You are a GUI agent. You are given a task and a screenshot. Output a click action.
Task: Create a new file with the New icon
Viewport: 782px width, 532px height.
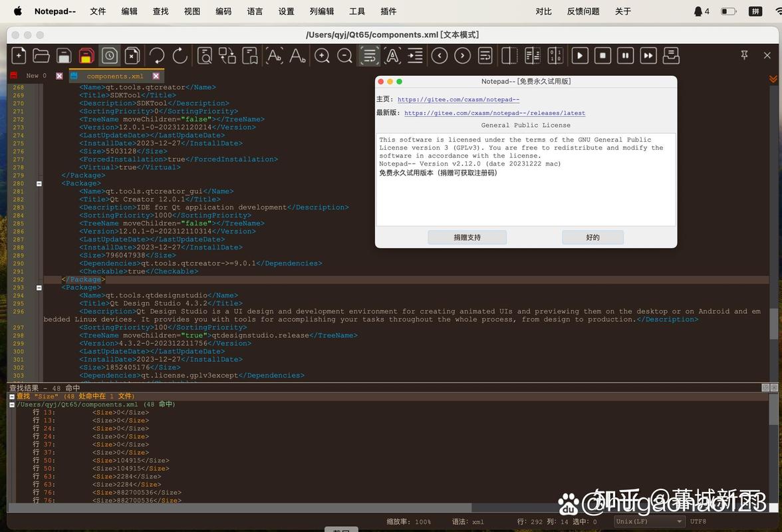(x=18, y=56)
